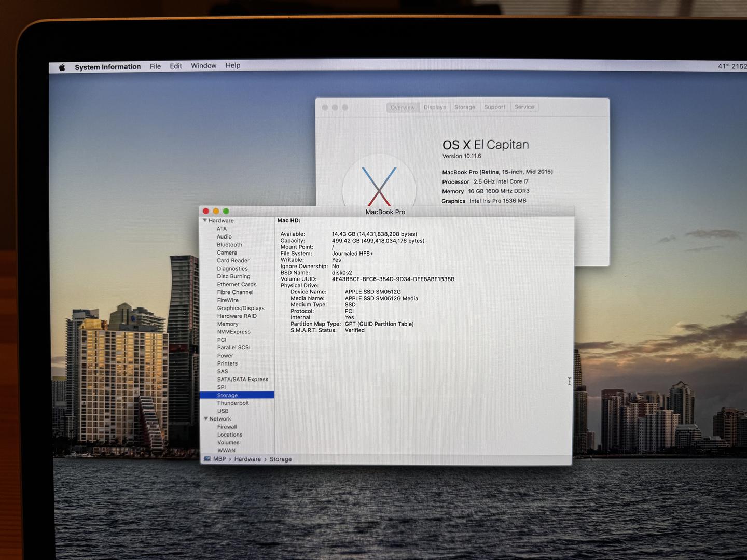This screenshot has width=747, height=560.
Task: Select ATA in the sidebar
Action: [222, 229]
